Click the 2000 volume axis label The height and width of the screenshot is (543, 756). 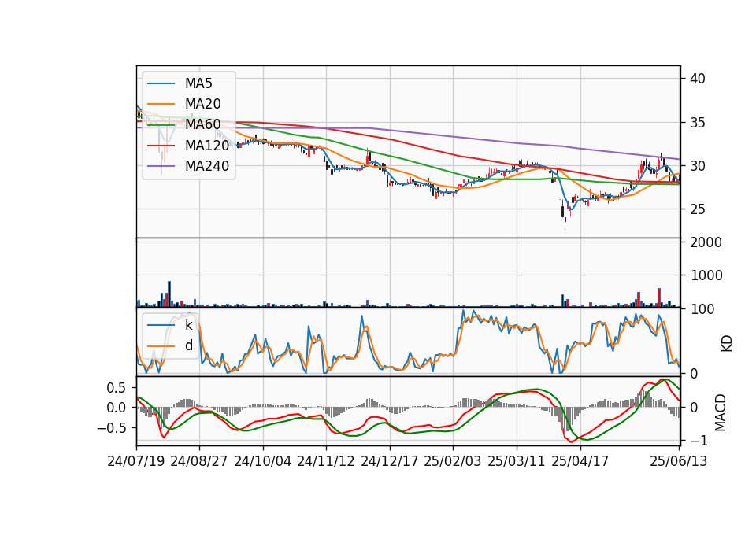[706, 242]
